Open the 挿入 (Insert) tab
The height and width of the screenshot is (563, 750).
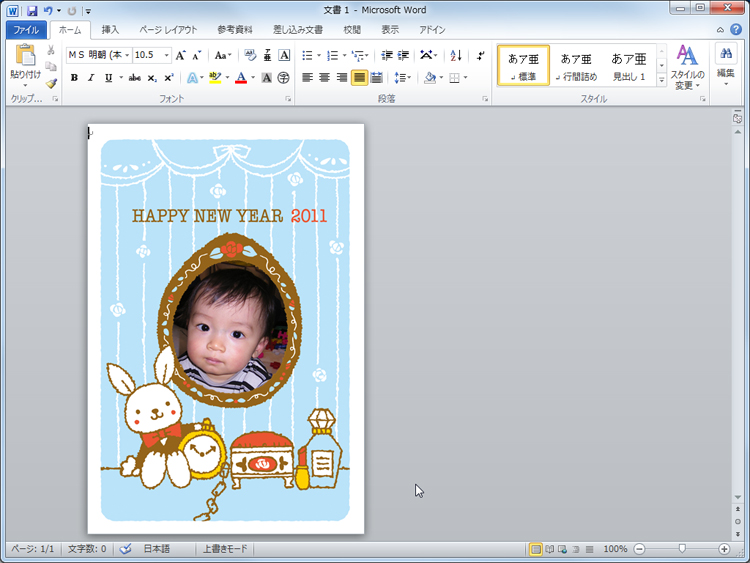(x=110, y=30)
